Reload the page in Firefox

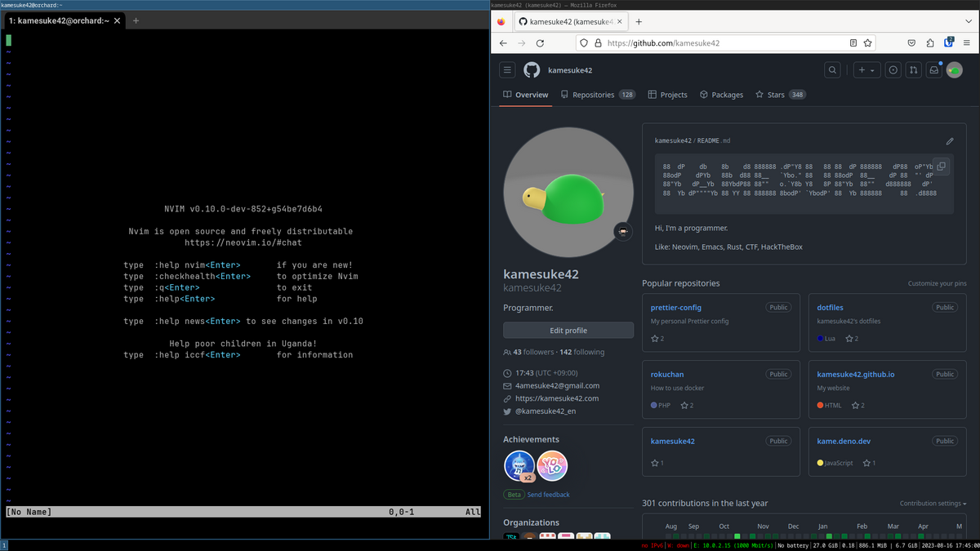540,42
